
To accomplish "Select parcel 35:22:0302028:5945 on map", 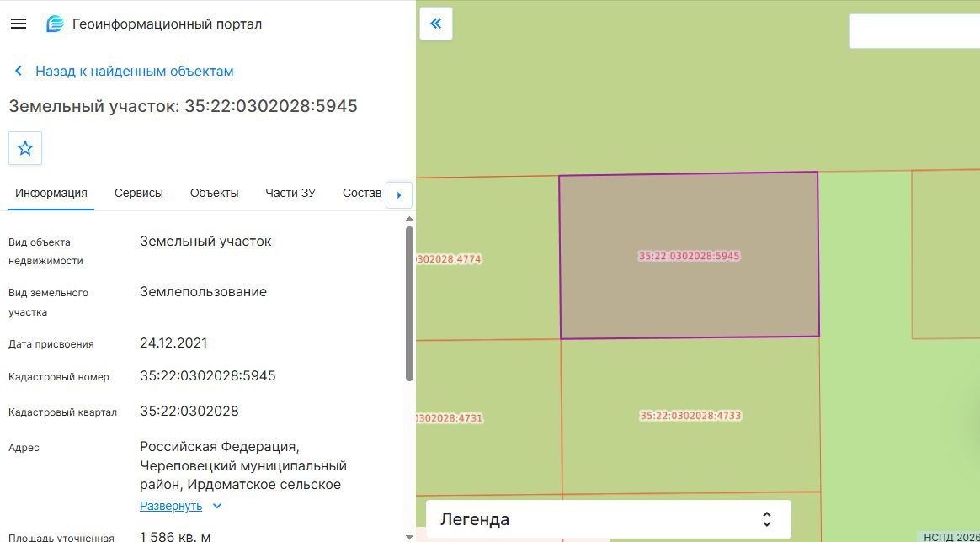I will point(690,256).
